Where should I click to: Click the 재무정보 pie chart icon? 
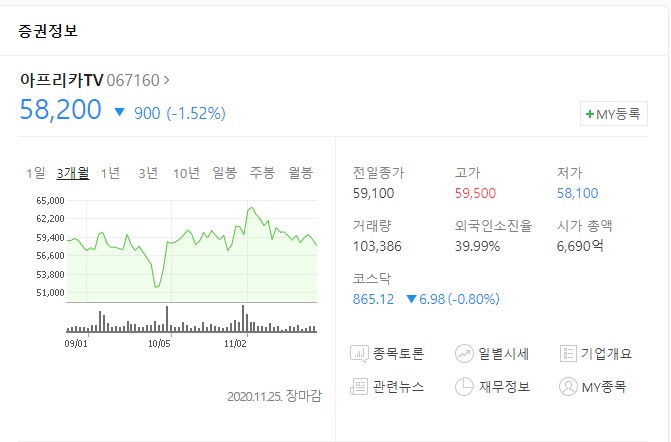pos(464,386)
